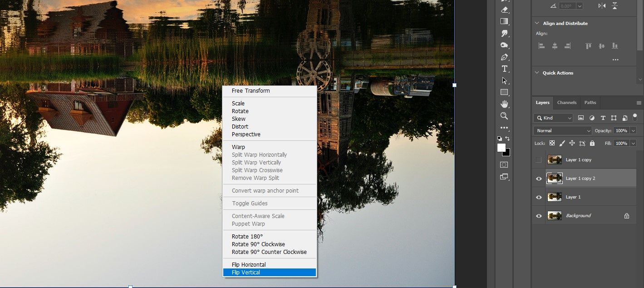Set the foreground color swatch
Screen dimensions: 644x288
(x=501, y=148)
